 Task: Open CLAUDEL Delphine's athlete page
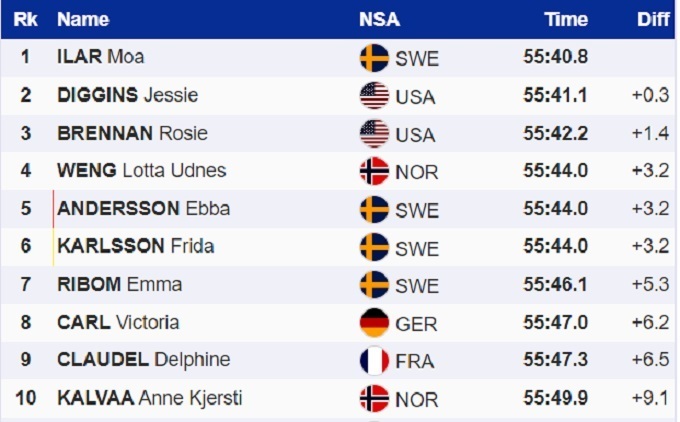click(143, 360)
